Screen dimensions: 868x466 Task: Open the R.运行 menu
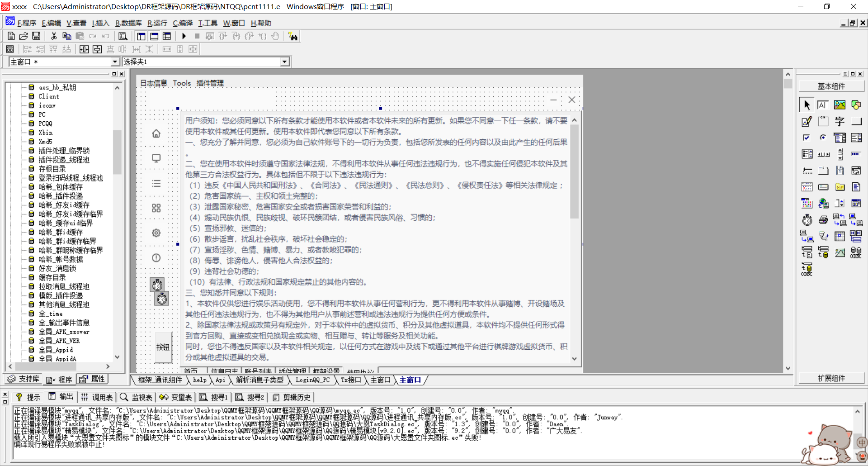click(157, 23)
